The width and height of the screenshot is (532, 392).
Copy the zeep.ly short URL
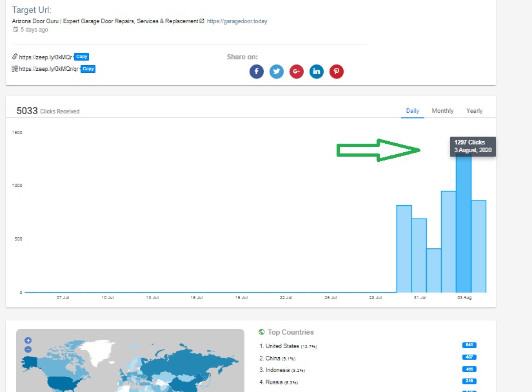tap(81, 57)
